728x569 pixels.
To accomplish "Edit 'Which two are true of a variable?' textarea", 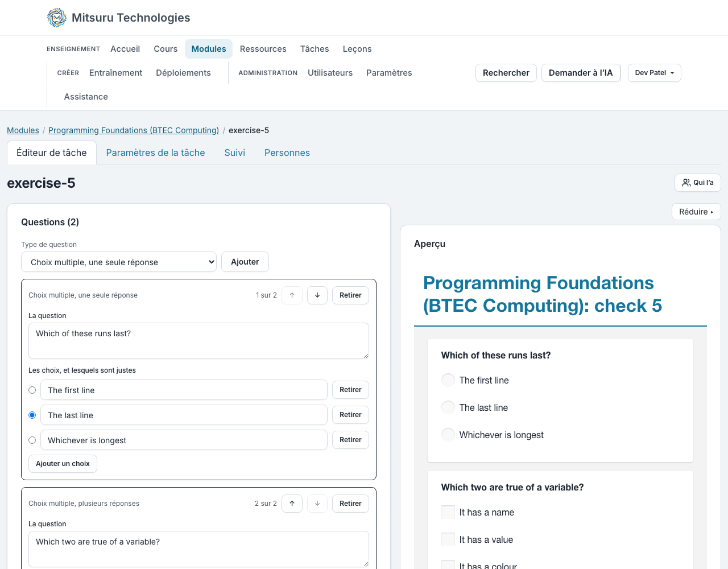I will [198, 549].
